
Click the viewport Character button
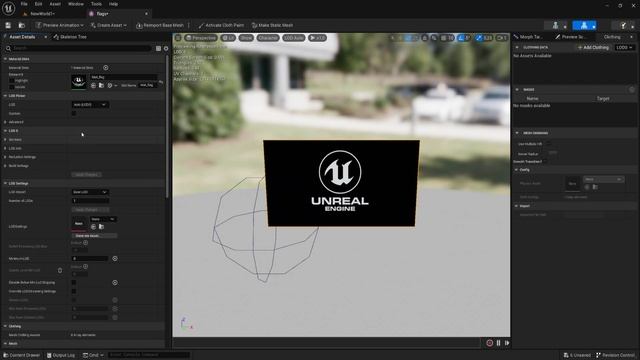click(x=268, y=38)
